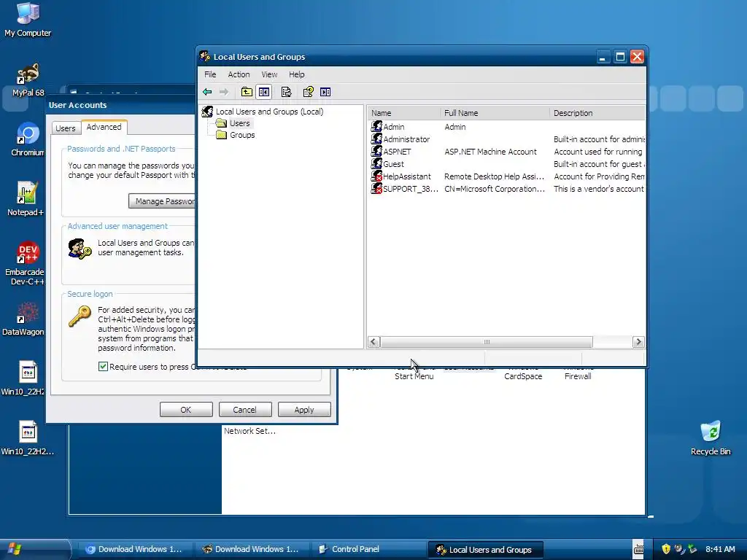Select the Admin user account icon

click(x=376, y=126)
